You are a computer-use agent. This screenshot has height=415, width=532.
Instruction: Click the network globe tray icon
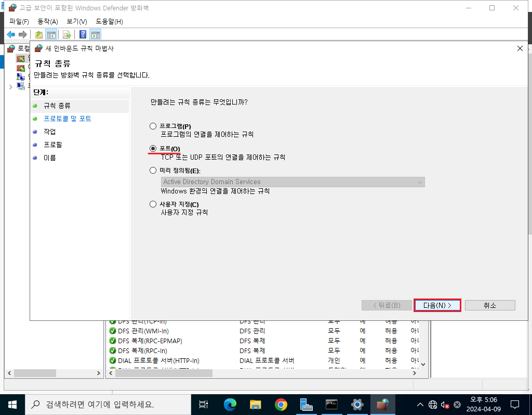click(433, 405)
